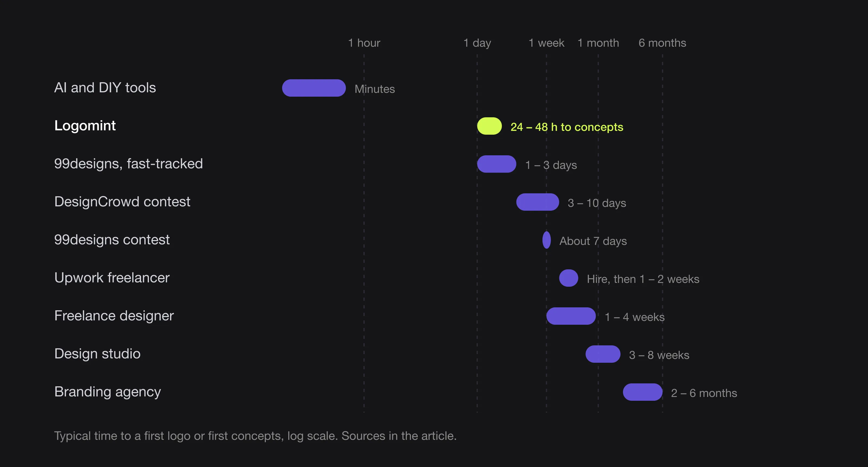Click the purple bar for 99designs, fast-tracked
Image resolution: width=868 pixels, height=467 pixels.
pyautogui.click(x=496, y=164)
